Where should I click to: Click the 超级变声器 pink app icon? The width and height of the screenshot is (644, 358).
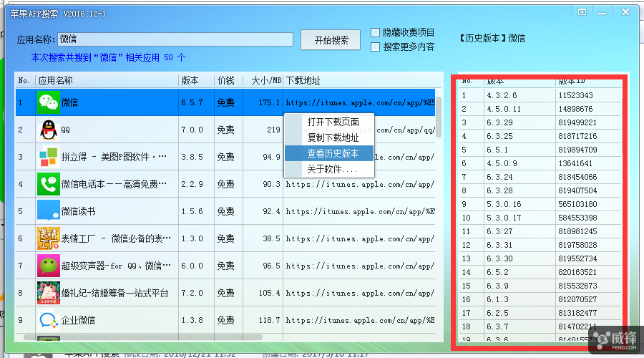click(x=48, y=266)
